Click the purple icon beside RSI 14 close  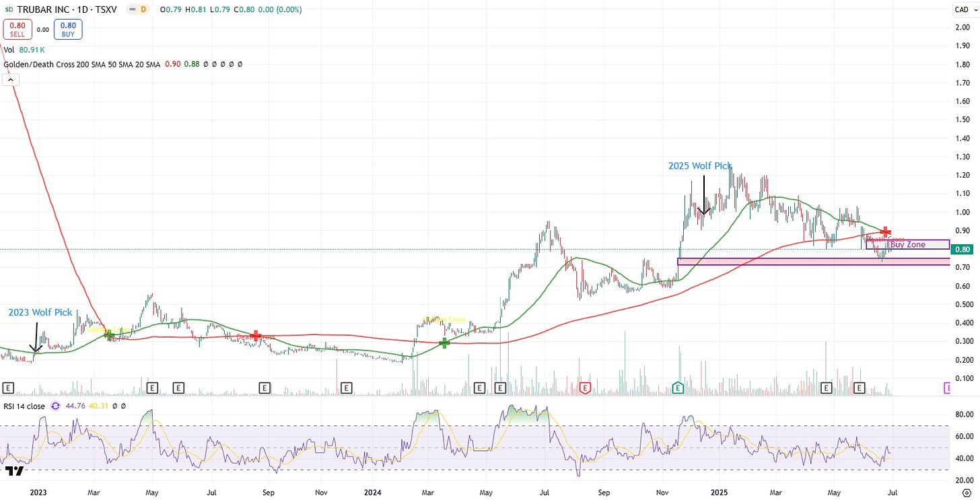point(55,406)
